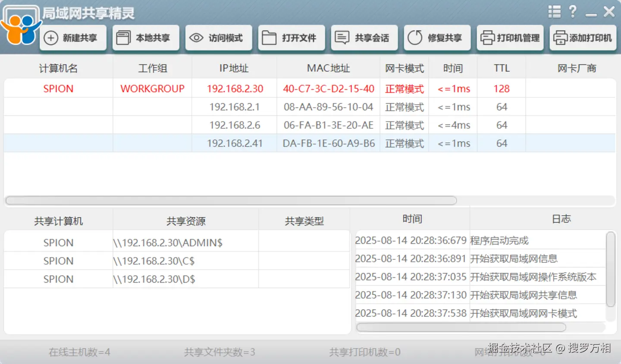Sort by the 计算机名 column header
The height and width of the screenshot is (364, 621).
tap(58, 68)
